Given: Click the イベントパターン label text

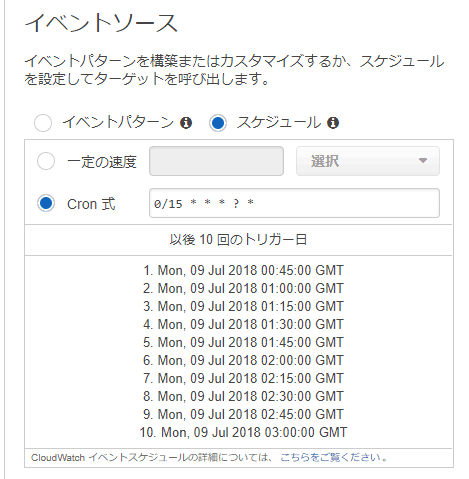Looking at the screenshot, I should point(118,122).
